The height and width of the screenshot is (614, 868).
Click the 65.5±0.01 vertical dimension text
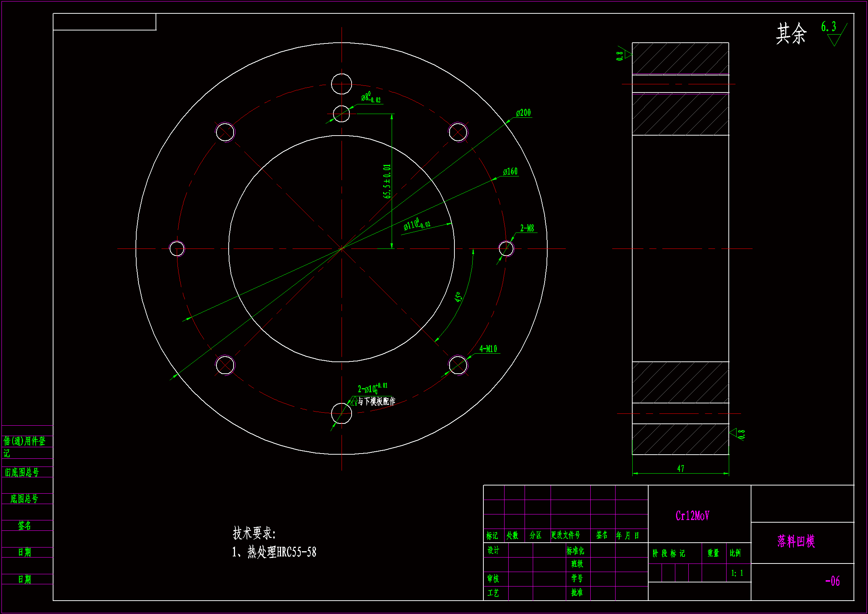coord(387,181)
